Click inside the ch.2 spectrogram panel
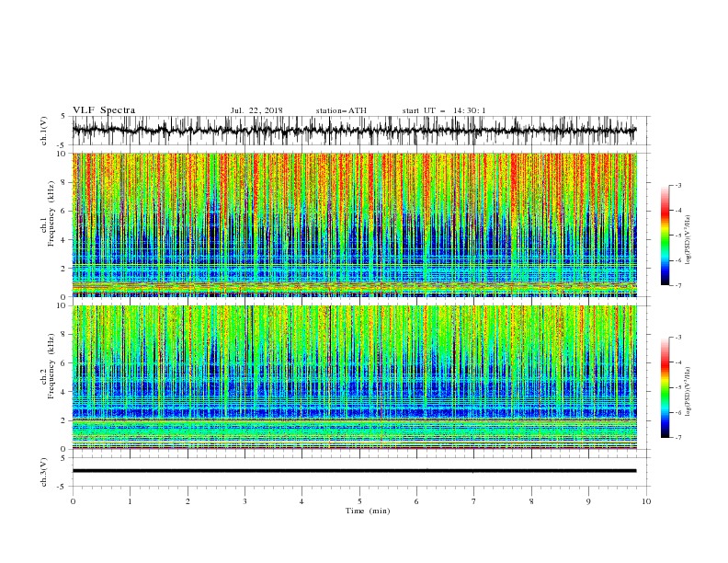 click(354, 377)
